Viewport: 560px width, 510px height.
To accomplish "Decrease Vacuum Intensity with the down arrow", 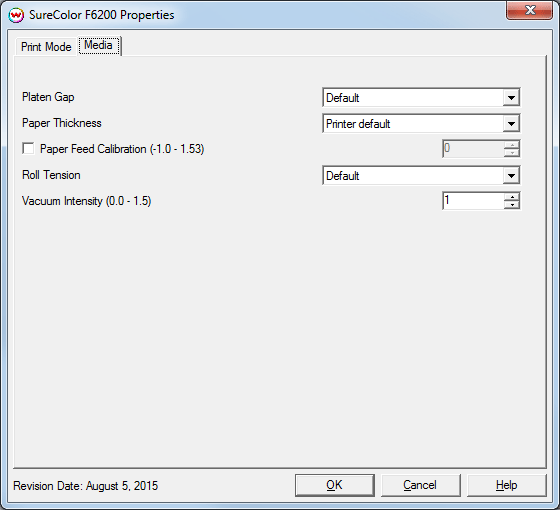I will pos(512,205).
